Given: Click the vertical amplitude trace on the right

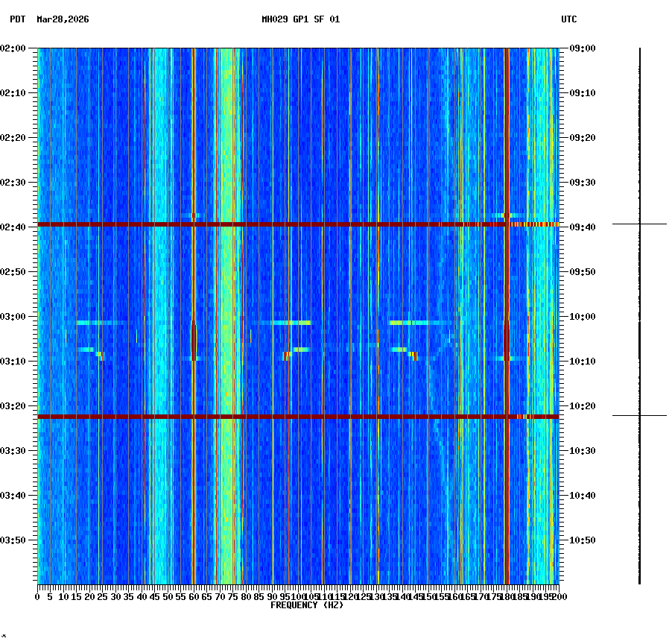Looking at the screenshot, I should (641, 313).
